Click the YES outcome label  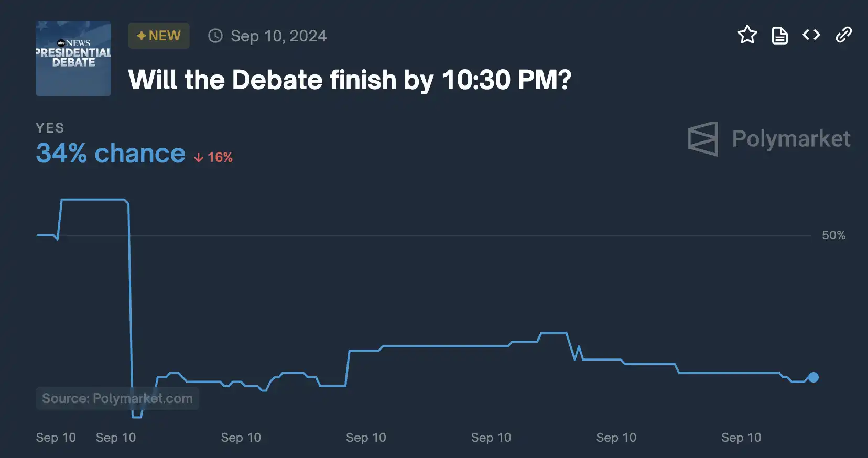point(50,128)
